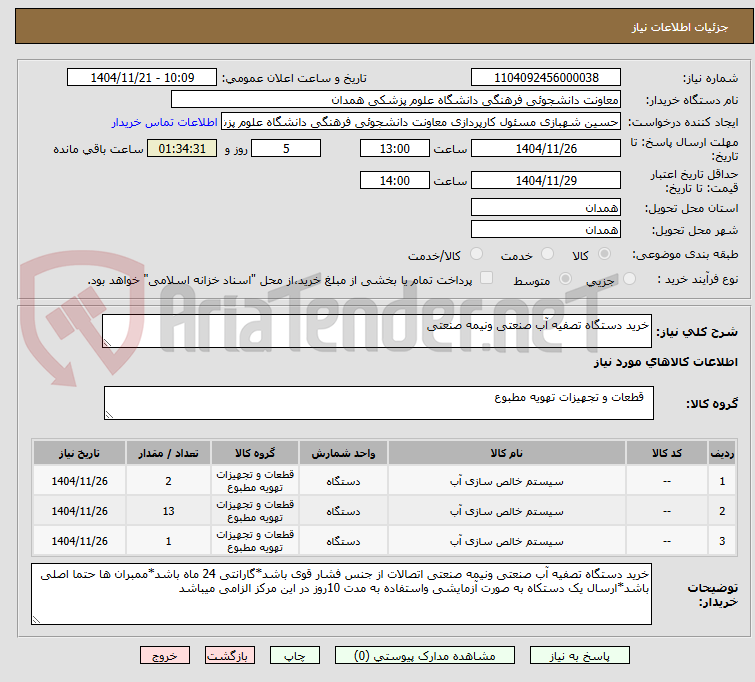The height and width of the screenshot is (682, 755).
Task: Click the days remaining field showing 5
Action: coord(286,148)
